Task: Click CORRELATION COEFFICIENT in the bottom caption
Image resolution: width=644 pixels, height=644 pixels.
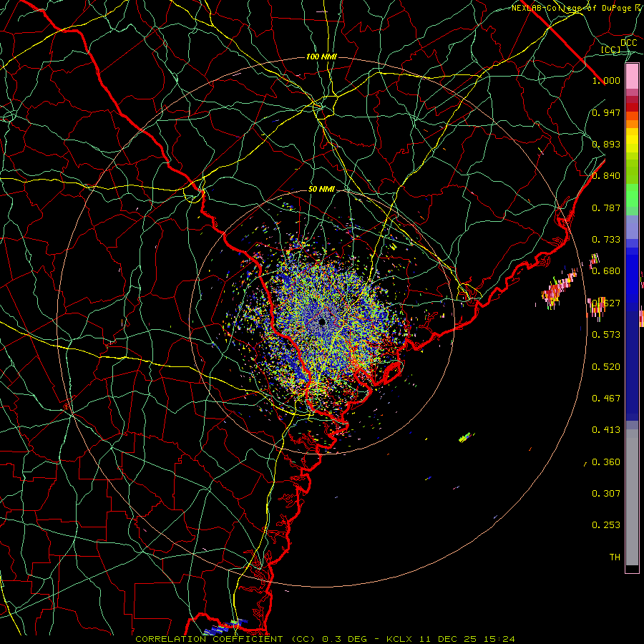Action: click(x=209, y=639)
